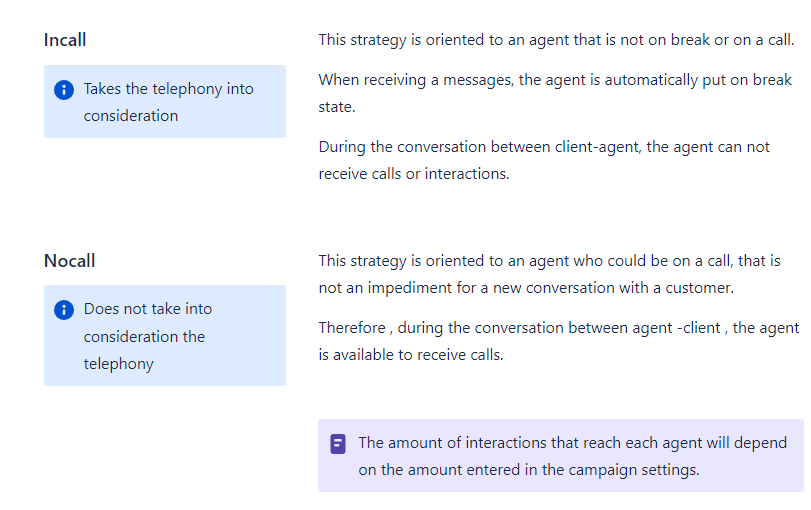Click the words 'receive calls or interactions'
This screenshot has width=811, height=510.
click(x=414, y=174)
